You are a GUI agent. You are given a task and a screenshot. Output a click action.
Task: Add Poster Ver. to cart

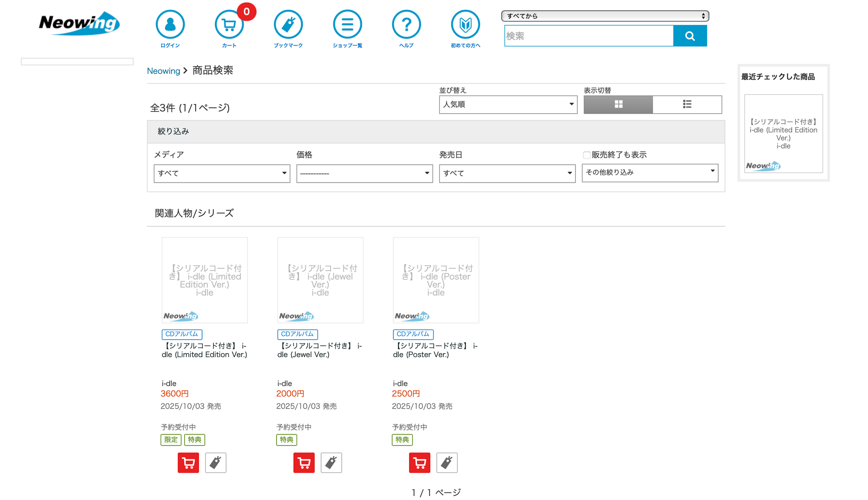[420, 462]
